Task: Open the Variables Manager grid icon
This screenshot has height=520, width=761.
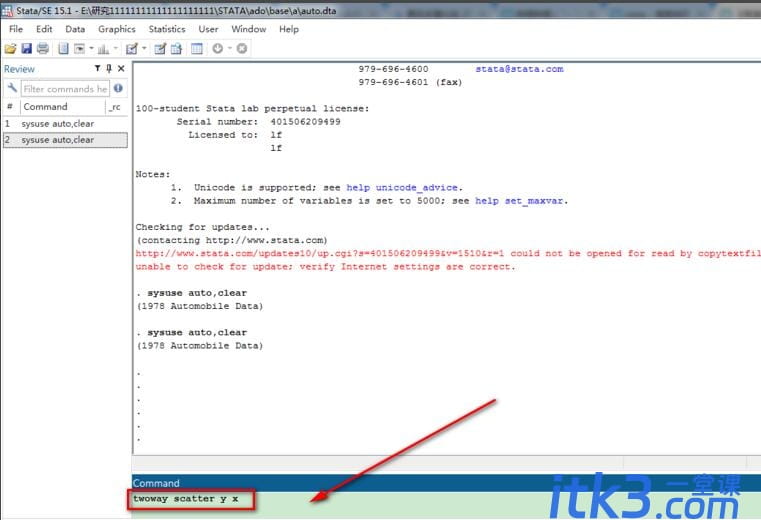Action: click(197, 49)
